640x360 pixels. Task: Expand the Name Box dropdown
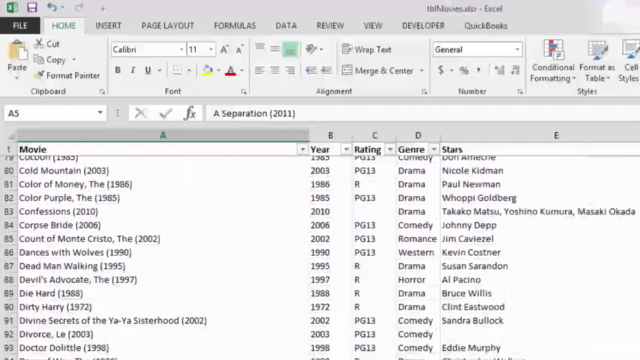point(100,113)
